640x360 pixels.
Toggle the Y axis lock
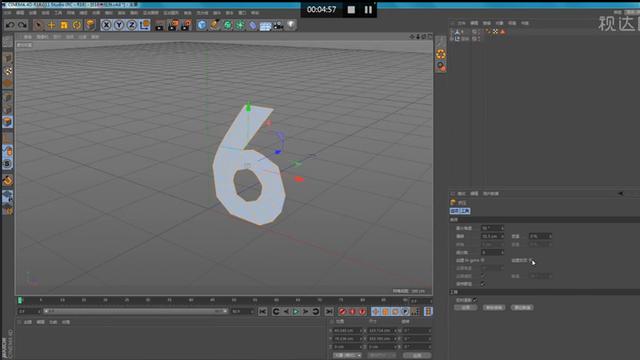pos(119,25)
